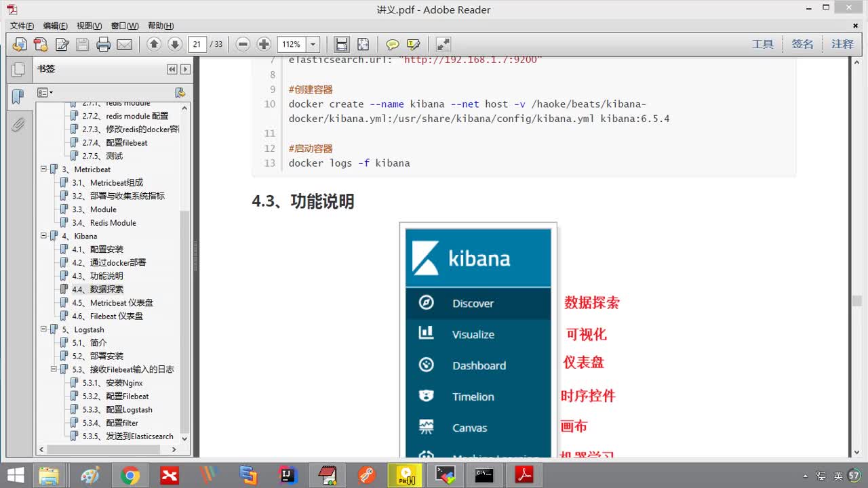Viewport: 868px width, 488px height.
Task: Click the Windows Start button
Action: pyautogui.click(x=15, y=476)
